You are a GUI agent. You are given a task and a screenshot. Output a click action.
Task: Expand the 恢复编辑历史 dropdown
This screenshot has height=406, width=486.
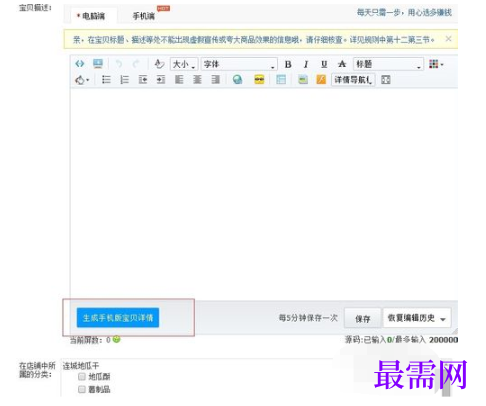[417, 318]
